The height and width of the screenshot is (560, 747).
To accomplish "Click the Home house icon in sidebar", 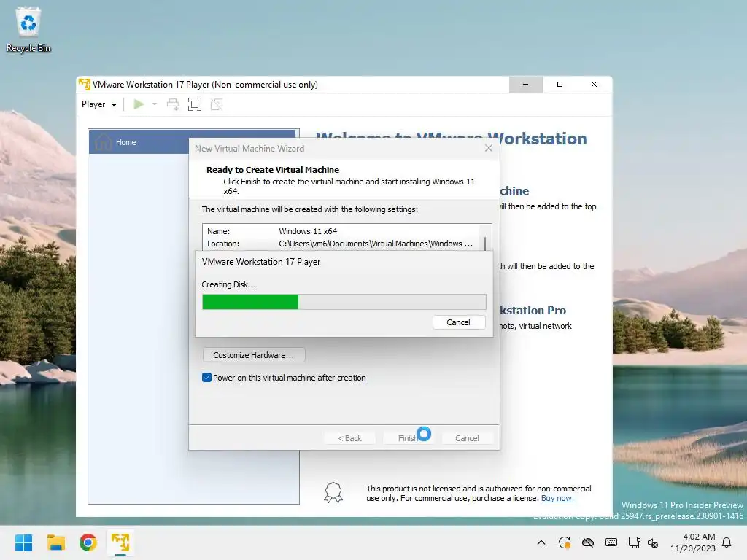I will coord(104,142).
